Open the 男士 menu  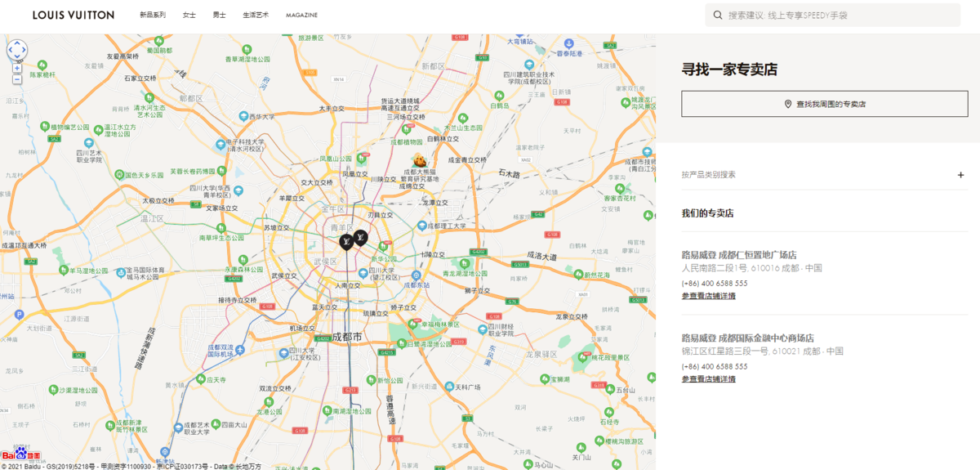pos(219,16)
